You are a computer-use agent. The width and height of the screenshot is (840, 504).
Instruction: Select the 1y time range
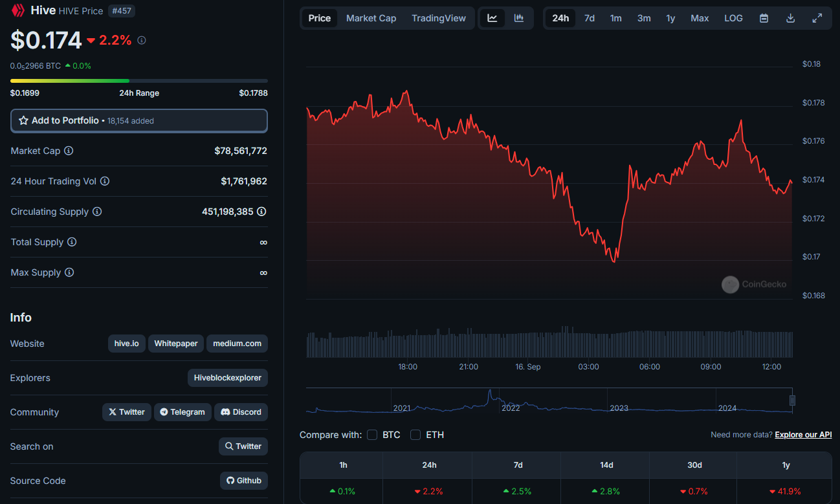671,18
